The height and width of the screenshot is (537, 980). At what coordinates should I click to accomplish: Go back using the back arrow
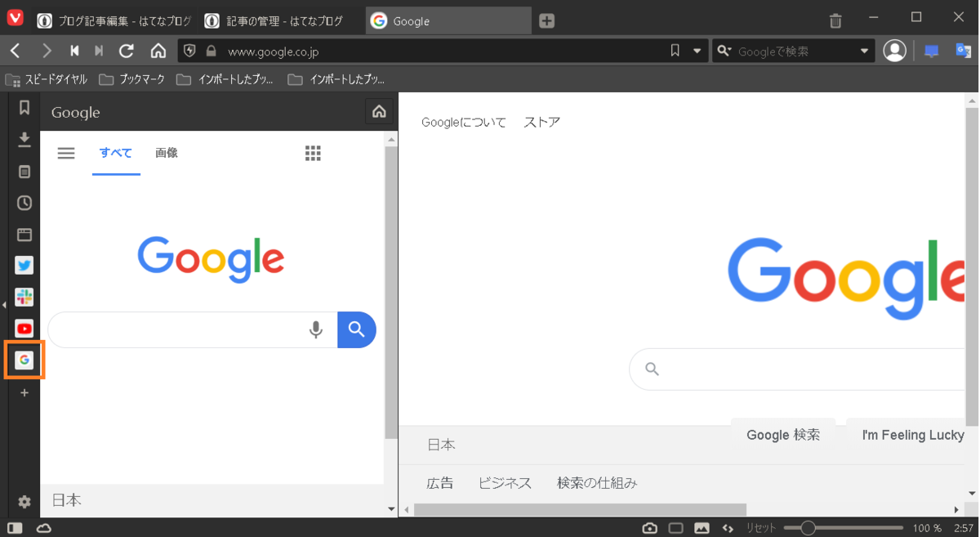(x=16, y=51)
